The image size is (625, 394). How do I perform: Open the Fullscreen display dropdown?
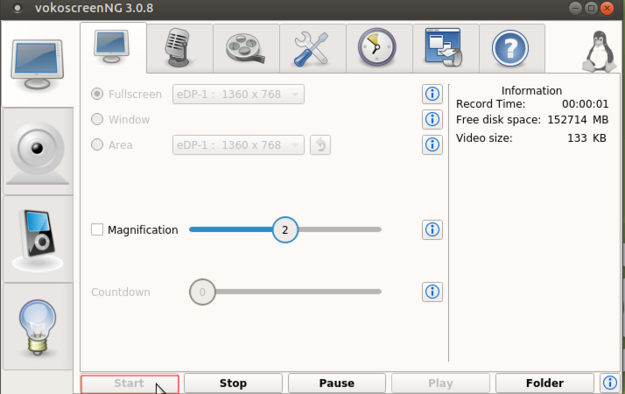(x=238, y=94)
